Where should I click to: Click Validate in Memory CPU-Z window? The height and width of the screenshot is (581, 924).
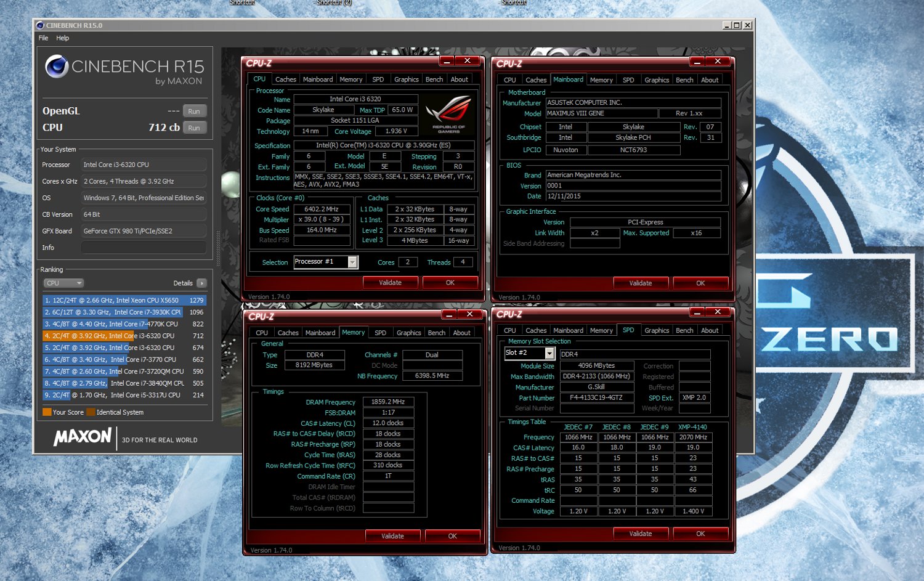pyautogui.click(x=392, y=536)
